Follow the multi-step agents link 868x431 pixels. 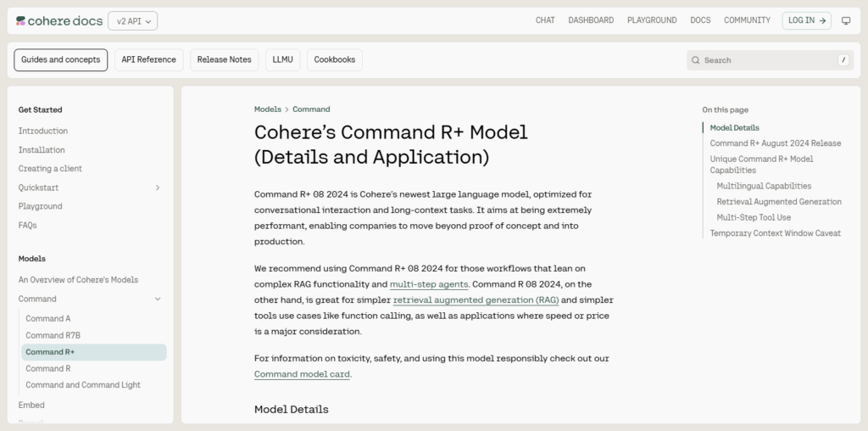coord(429,285)
